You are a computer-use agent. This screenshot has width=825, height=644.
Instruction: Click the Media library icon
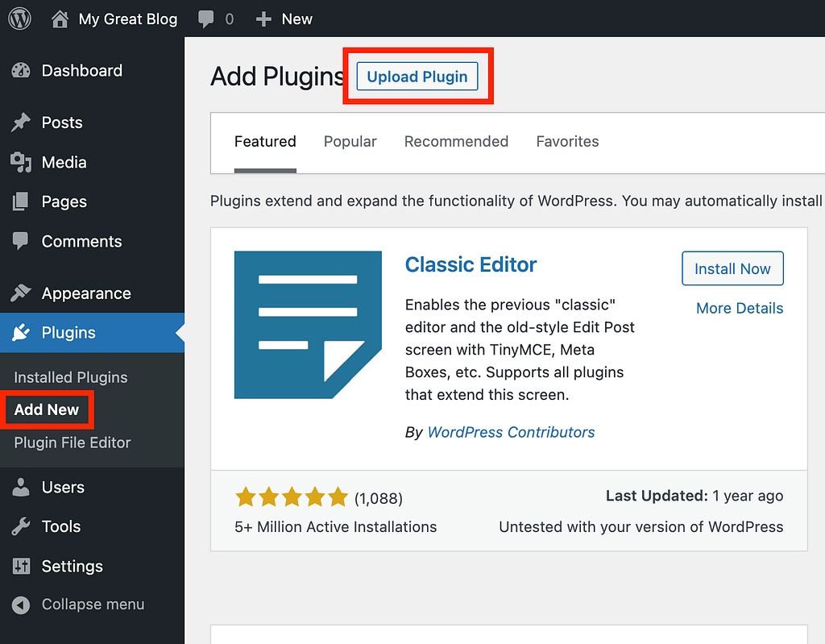tap(21, 162)
